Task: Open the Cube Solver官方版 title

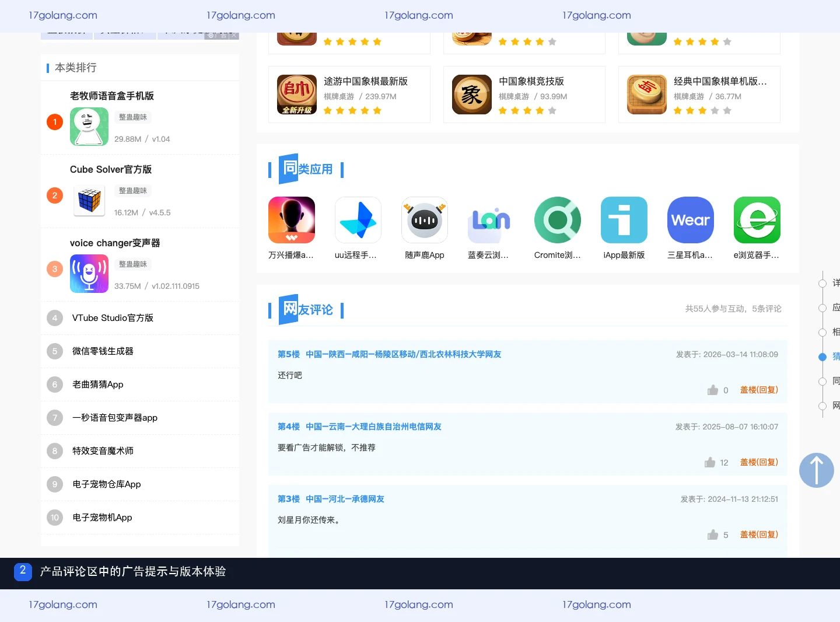Action: pyautogui.click(x=111, y=169)
